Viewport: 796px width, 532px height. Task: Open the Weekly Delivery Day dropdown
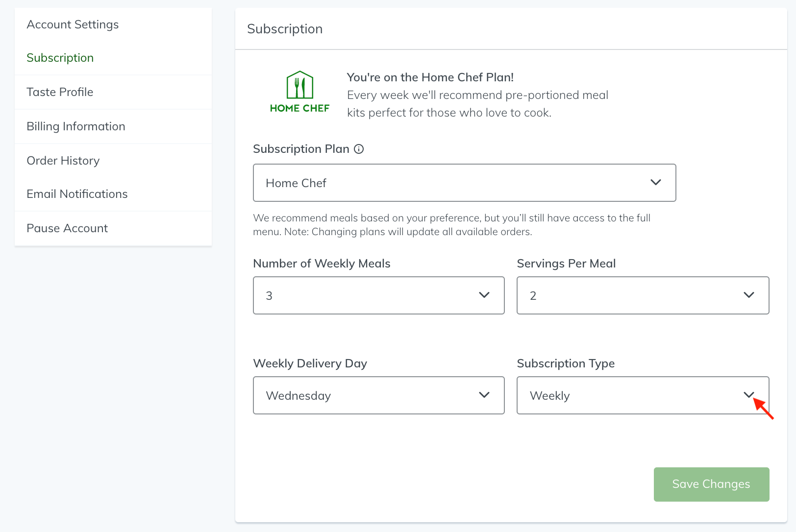[378, 395]
